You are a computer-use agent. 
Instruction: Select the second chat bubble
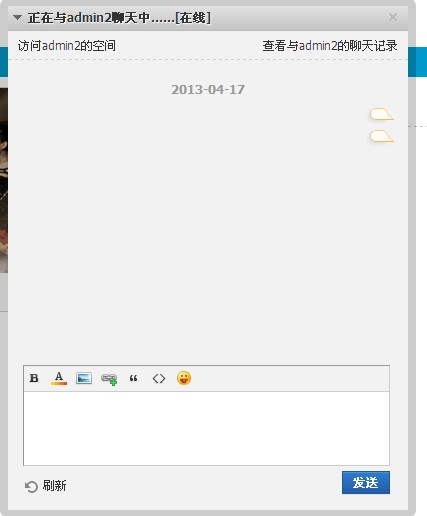(x=382, y=136)
